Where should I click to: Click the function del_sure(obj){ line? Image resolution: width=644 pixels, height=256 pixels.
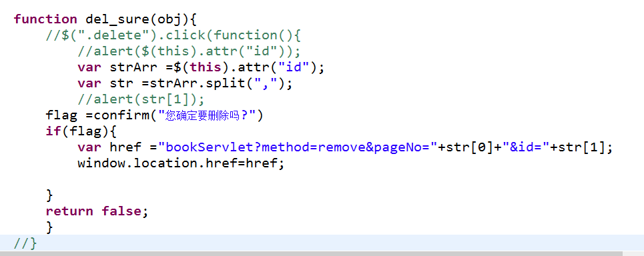coord(106,19)
